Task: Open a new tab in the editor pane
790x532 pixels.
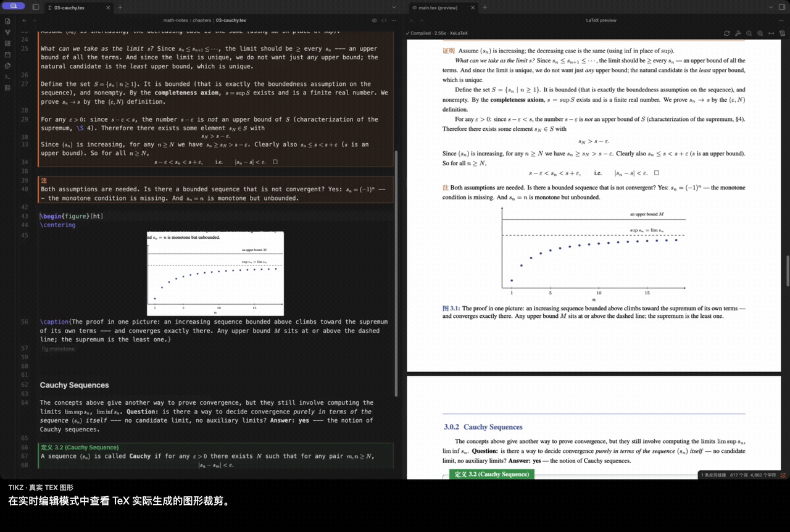Action: pos(120,7)
